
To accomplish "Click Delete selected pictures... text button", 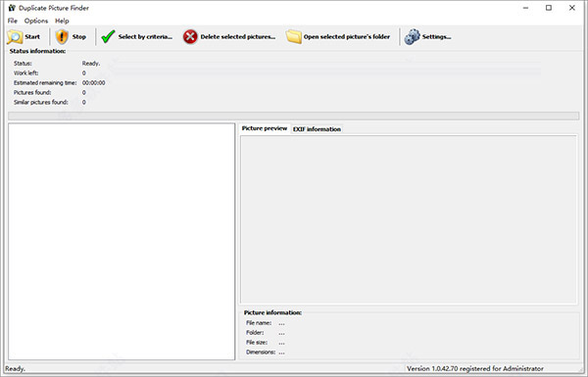I will pyautogui.click(x=238, y=37).
